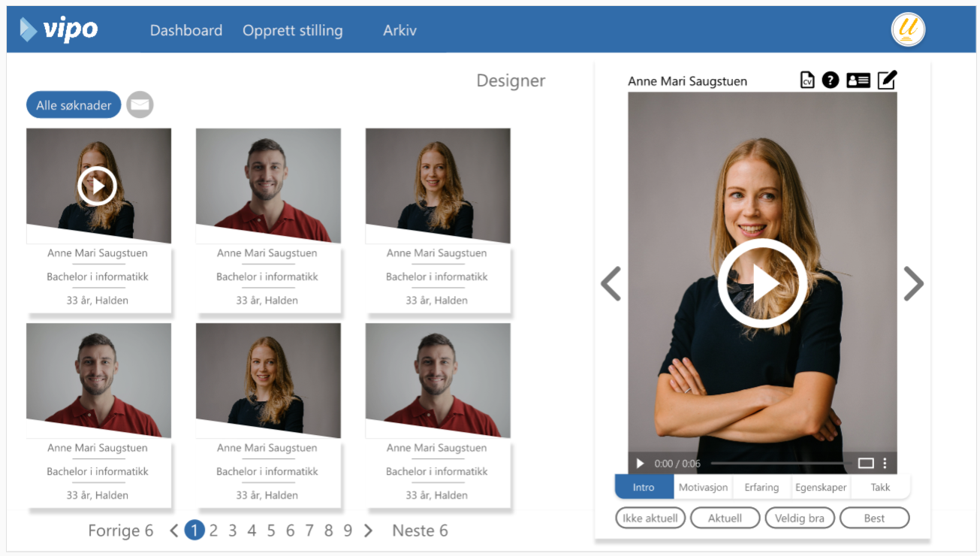Click the envelope mail icon

[140, 105]
